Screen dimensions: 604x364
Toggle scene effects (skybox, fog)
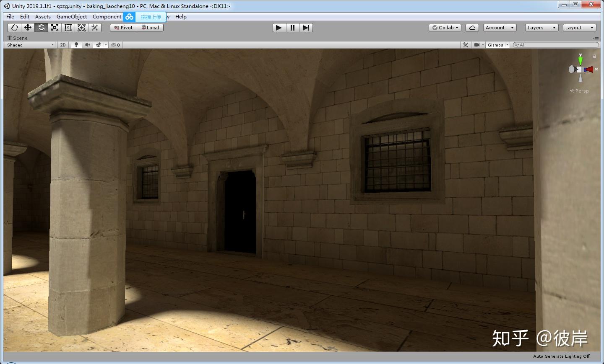pyautogui.click(x=99, y=45)
